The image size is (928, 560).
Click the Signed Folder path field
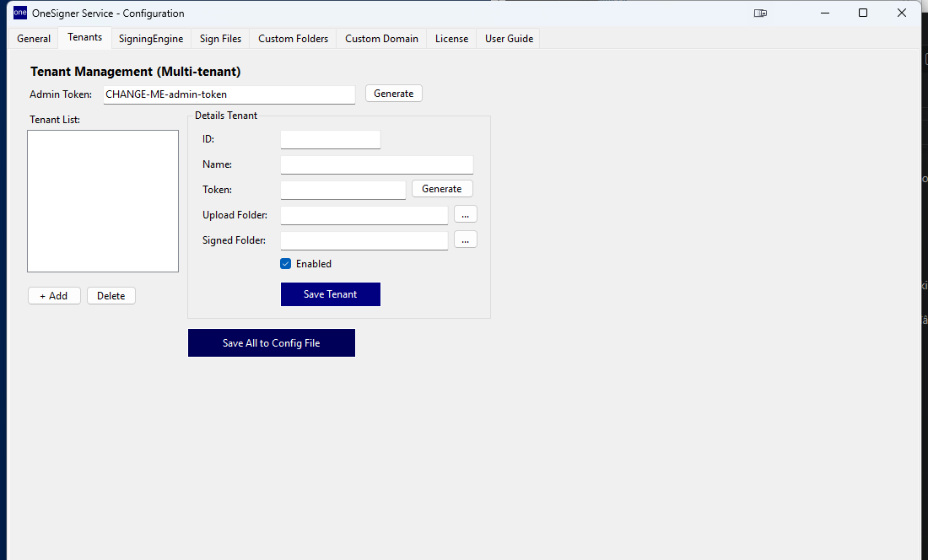pyautogui.click(x=364, y=241)
